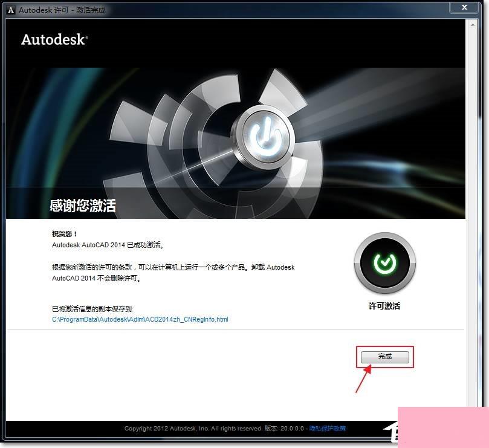Screen dimensions: 489x448
Task: Click the Autodesk 'A' title bar icon
Action: [x=11, y=10]
